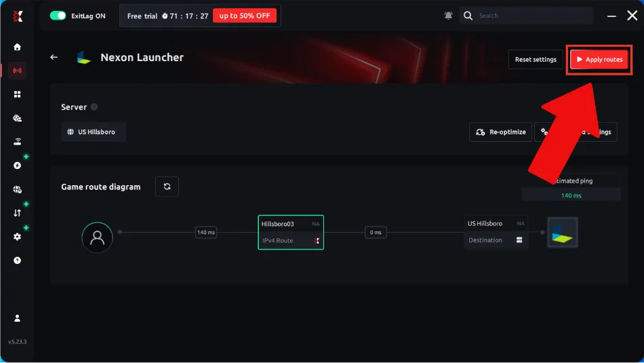The width and height of the screenshot is (644, 363).
Task: Select the Hillsboro03 IPv4 Route node
Action: [291, 232]
